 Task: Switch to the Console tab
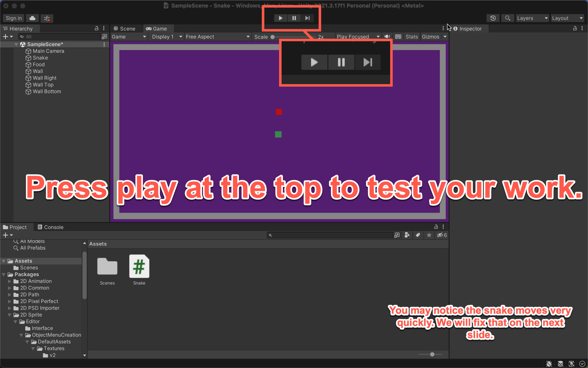coord(50,227)
